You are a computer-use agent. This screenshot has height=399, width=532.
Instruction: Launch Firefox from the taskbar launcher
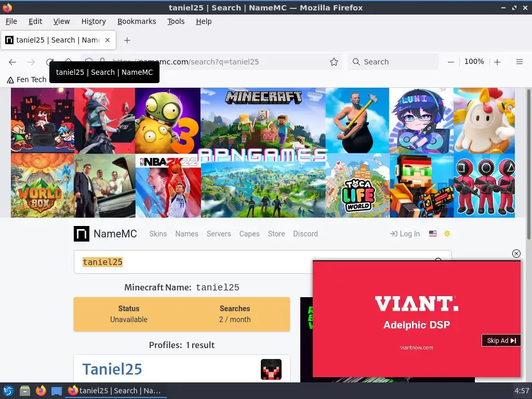point(41,391)
